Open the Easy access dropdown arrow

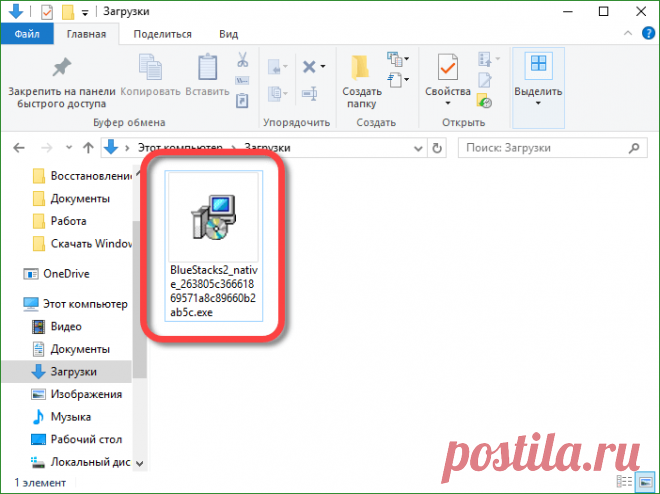click(x=407, y=80)
